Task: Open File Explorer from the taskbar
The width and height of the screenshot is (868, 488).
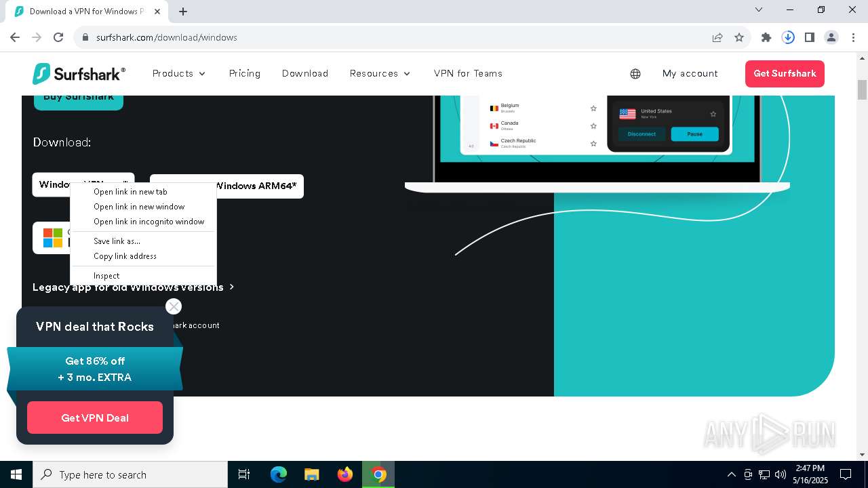Action: point(311,474)
